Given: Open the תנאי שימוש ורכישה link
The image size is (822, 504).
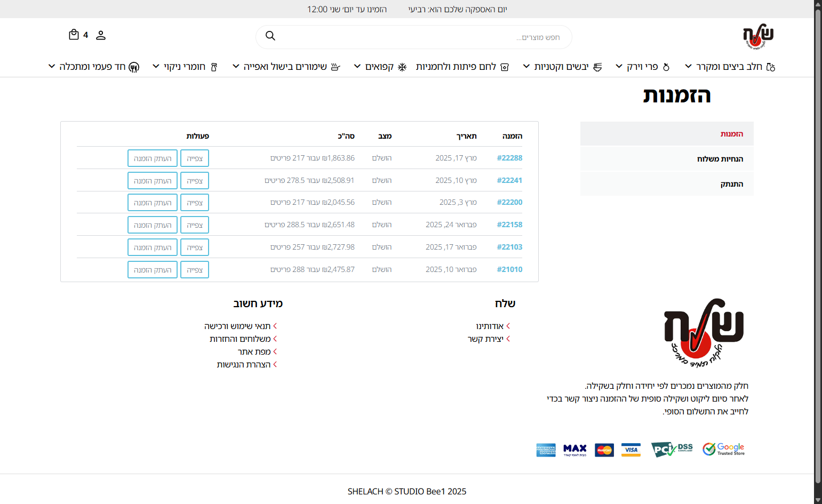Looking at the screenshot, I should click(237, 326).
